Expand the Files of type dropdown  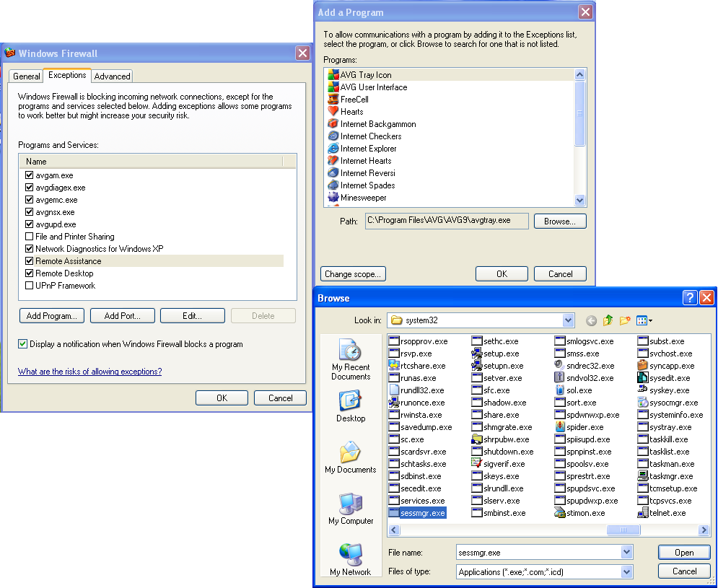(627, 571)
